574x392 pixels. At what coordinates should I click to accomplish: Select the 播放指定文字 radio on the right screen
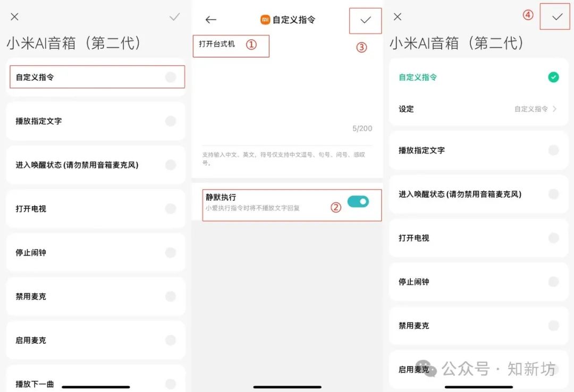tap(553, 150)
